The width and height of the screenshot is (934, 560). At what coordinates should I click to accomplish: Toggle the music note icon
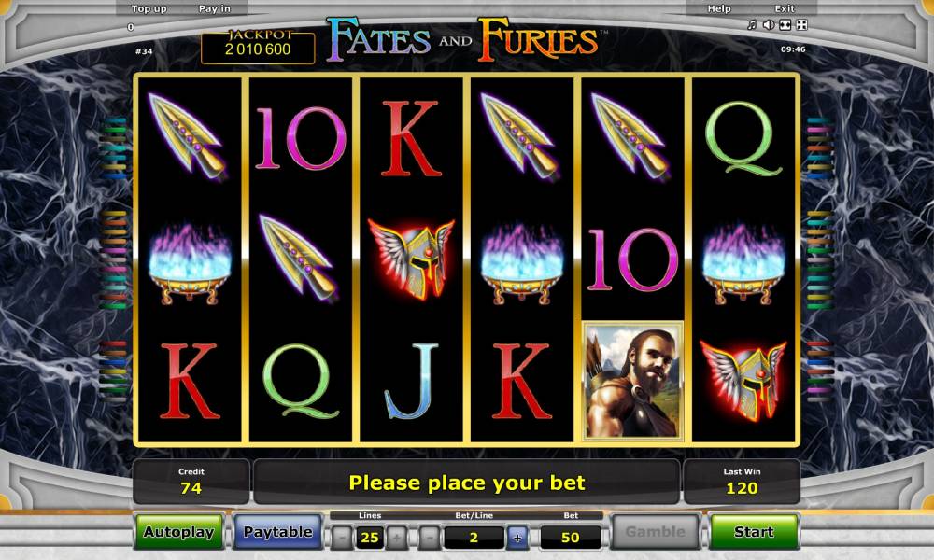tap(752, 24)
